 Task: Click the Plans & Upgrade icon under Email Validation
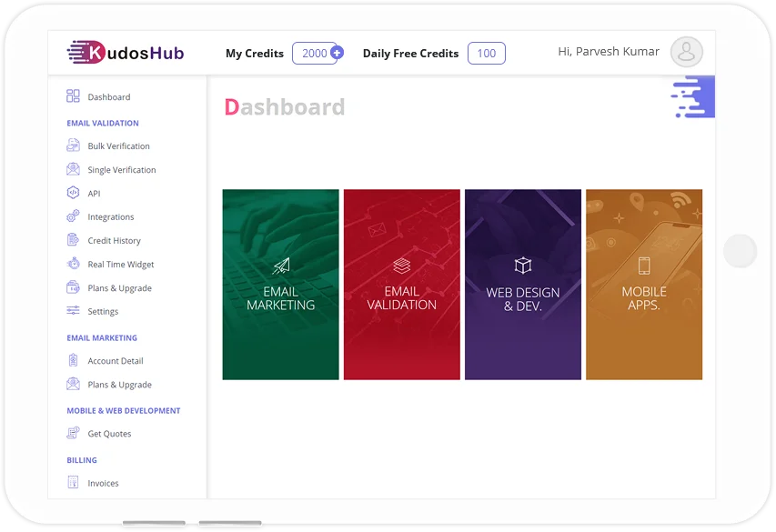tap(74, 287)
